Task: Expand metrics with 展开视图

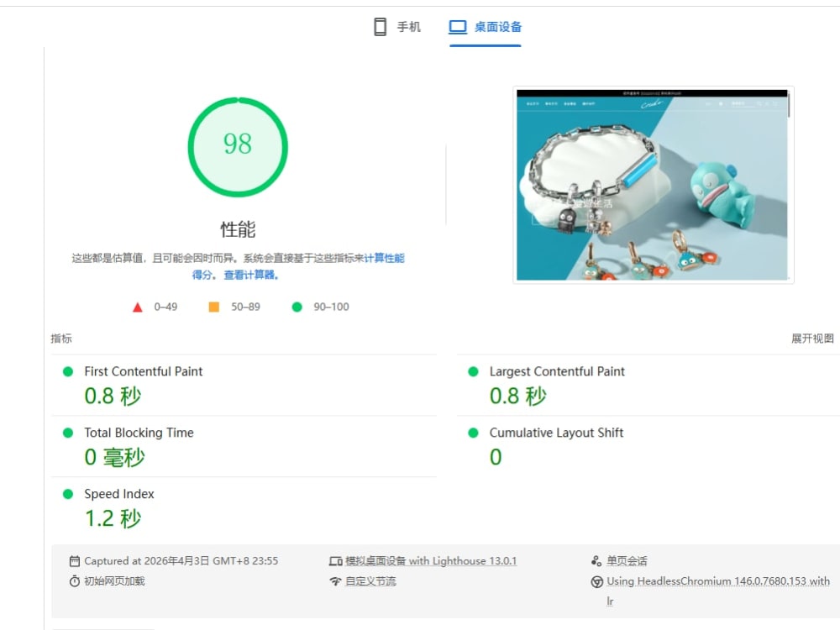Action: point(812,339)
